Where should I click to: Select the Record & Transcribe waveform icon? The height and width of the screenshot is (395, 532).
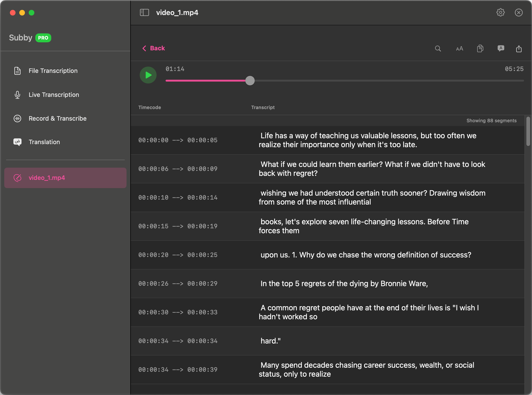tap(17, 118)
